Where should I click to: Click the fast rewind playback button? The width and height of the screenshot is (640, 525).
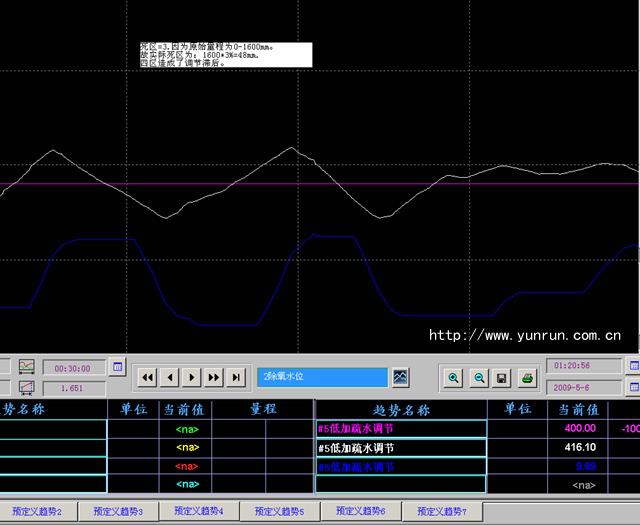coord(147,377)
